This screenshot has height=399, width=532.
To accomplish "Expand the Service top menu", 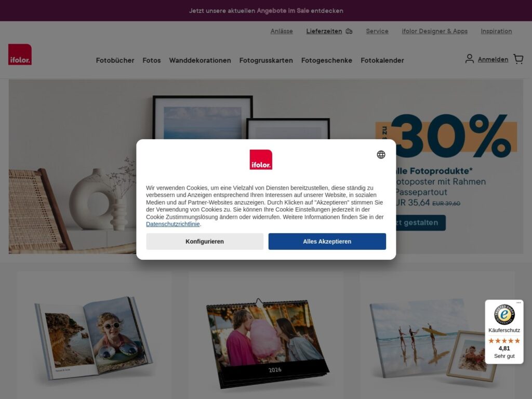I will click(377, 31).
